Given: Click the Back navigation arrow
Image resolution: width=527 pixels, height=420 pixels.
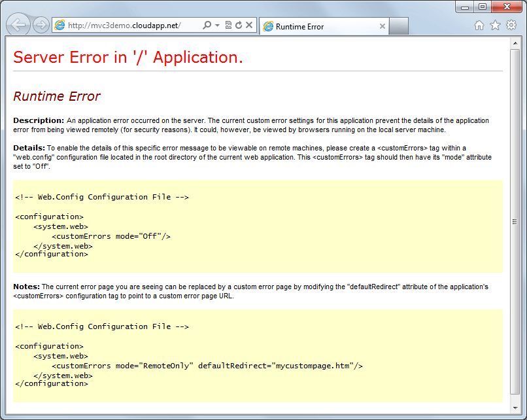Looking at the screenshot, I should click(x=18, y=24).
